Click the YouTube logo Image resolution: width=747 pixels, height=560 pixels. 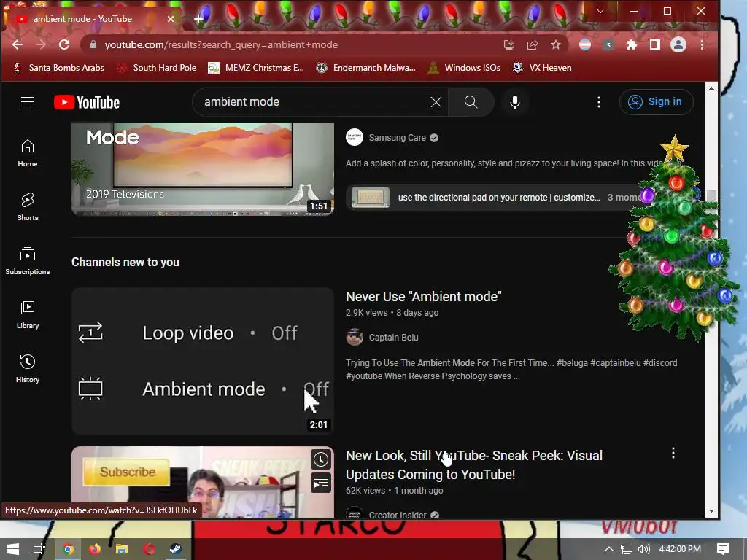point(87,102)
